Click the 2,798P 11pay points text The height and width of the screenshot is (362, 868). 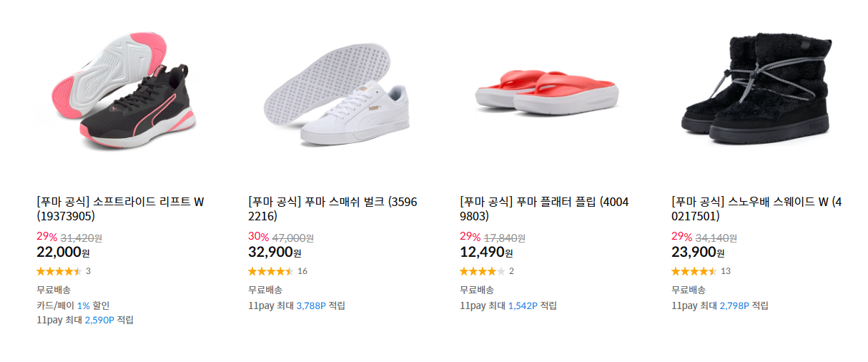tap(734, 305)
